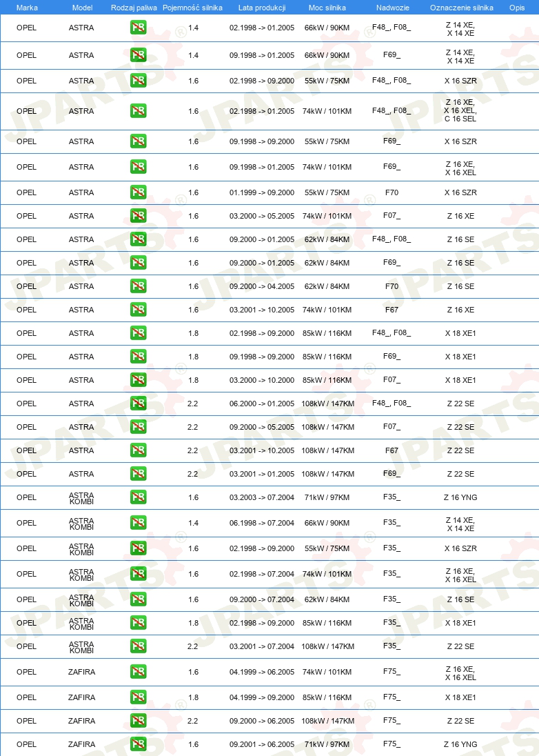Click the date range 03.2000 -> 10.2000
This screenshot has height=756, width=539.
point(262,380)
